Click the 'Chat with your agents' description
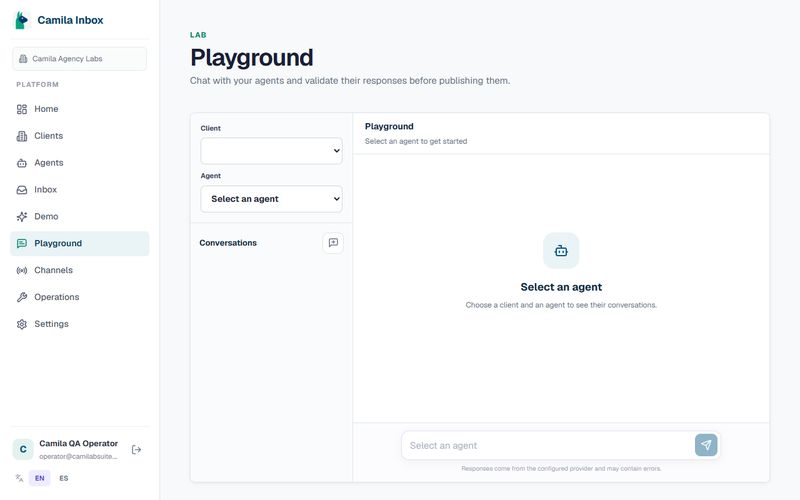Screen dimensions: 800x500 350,81
